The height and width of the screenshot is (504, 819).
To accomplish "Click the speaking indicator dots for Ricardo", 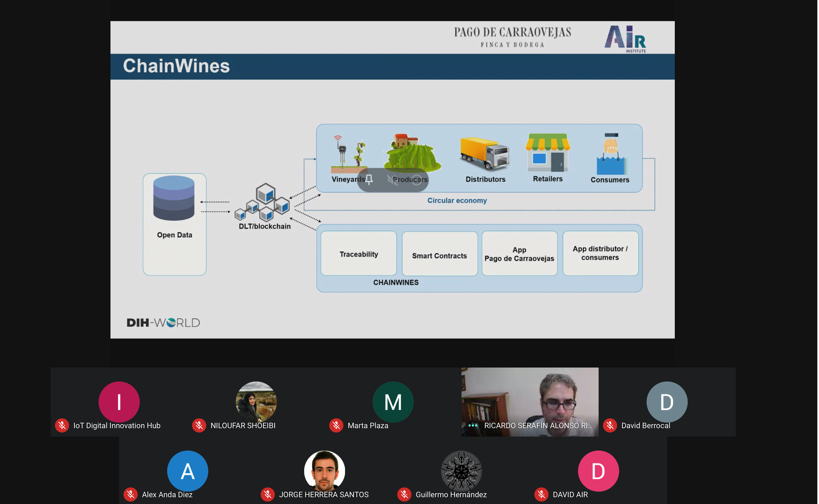I will tap(473, 425).
